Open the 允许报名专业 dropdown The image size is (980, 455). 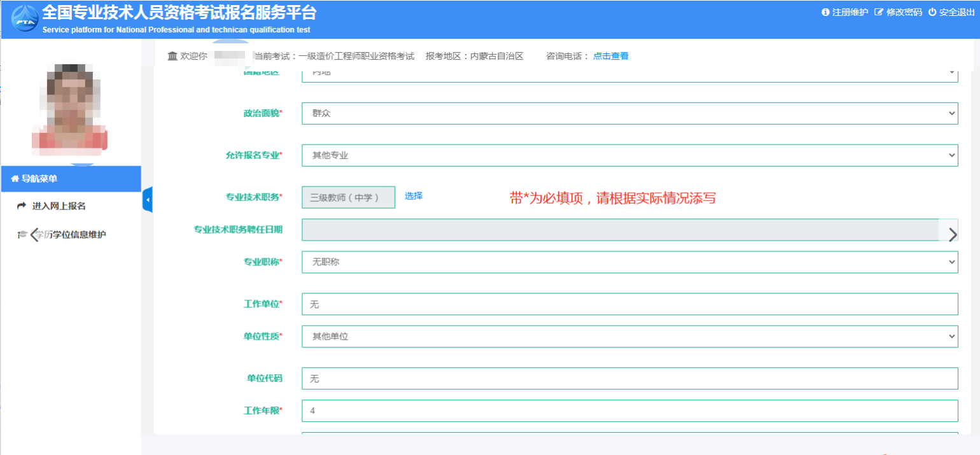(629, 155)
